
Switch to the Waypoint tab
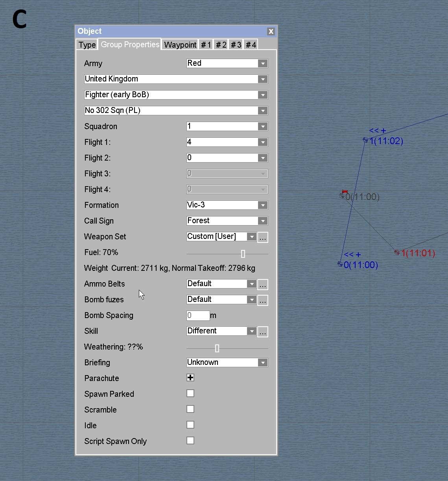[x=180, y=45]
